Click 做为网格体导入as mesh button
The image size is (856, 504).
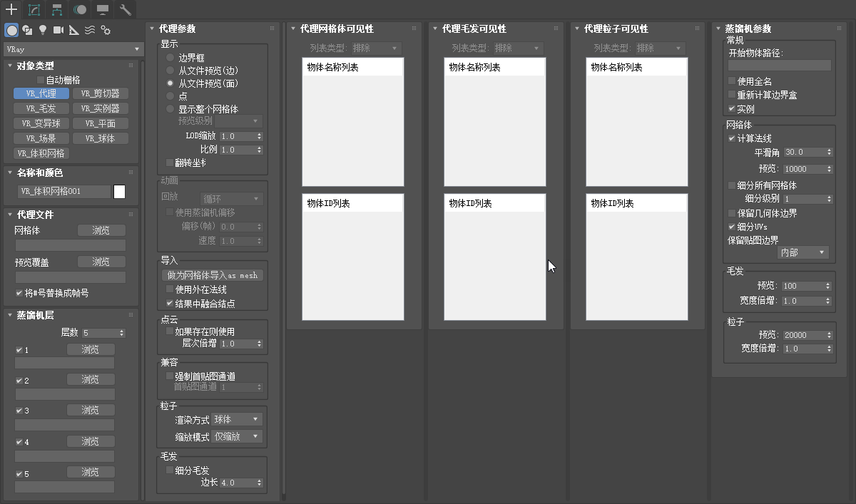coord(212,275)
